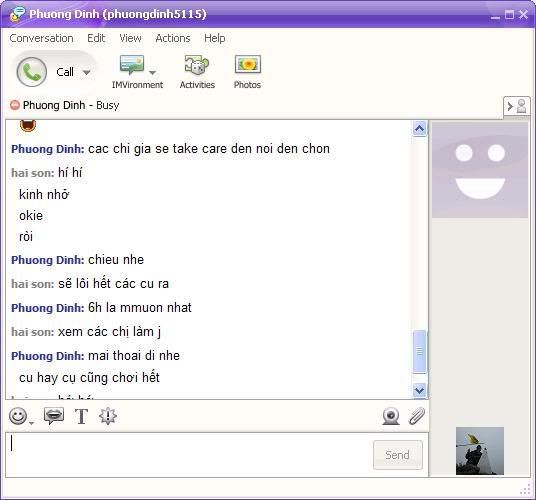The height and width of the screenshot is (500, 536).
Task: Launch the Activities dice icon
Action: pyautogui.click(x=197, y=65)
